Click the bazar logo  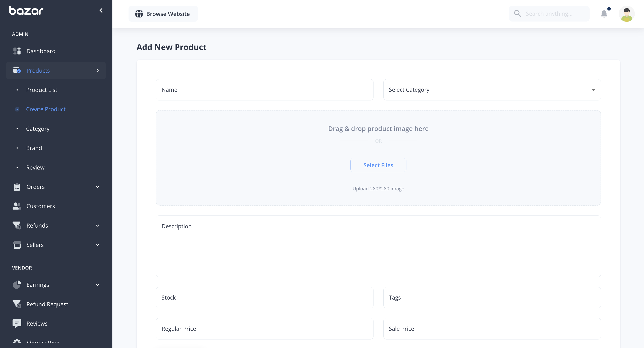(x=26, y=11)
